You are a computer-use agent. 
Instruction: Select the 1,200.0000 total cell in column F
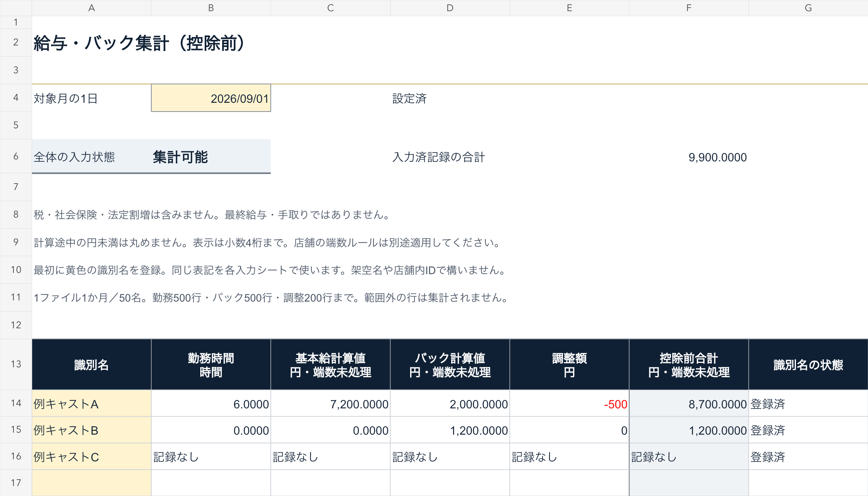(689, 430)
